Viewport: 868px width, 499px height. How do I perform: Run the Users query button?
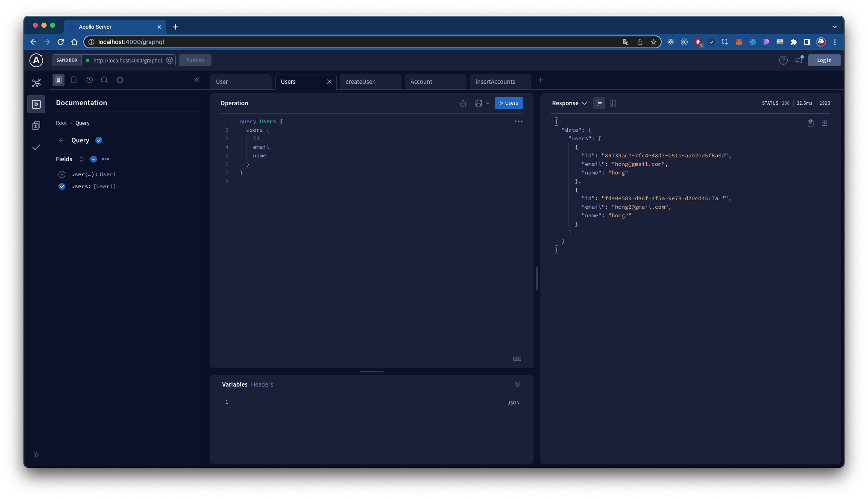pos(509,103)
